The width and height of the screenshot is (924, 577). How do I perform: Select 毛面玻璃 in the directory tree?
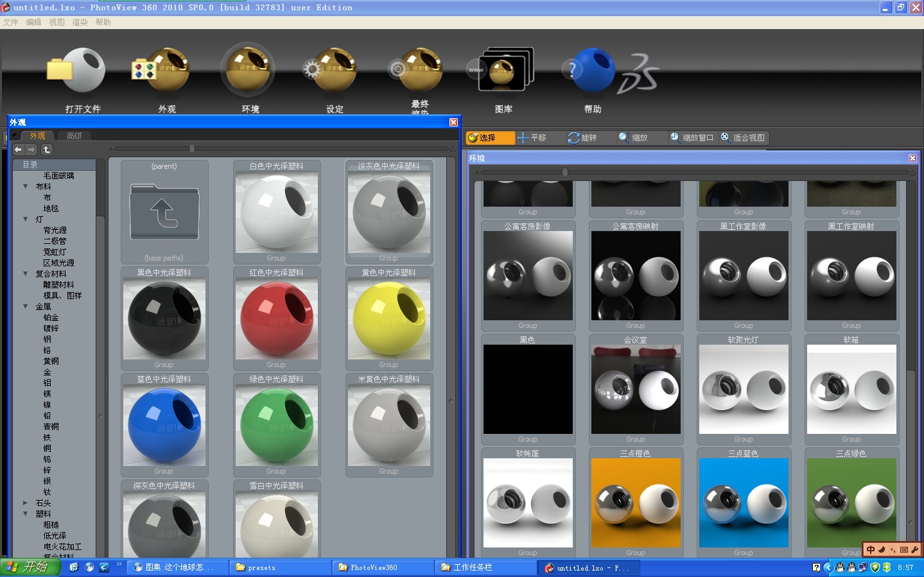click(x=58, y=176)
